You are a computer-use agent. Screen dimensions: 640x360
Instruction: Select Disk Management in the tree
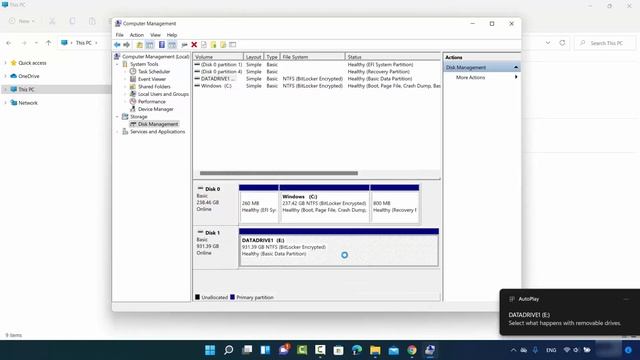(x=158, y=124)
